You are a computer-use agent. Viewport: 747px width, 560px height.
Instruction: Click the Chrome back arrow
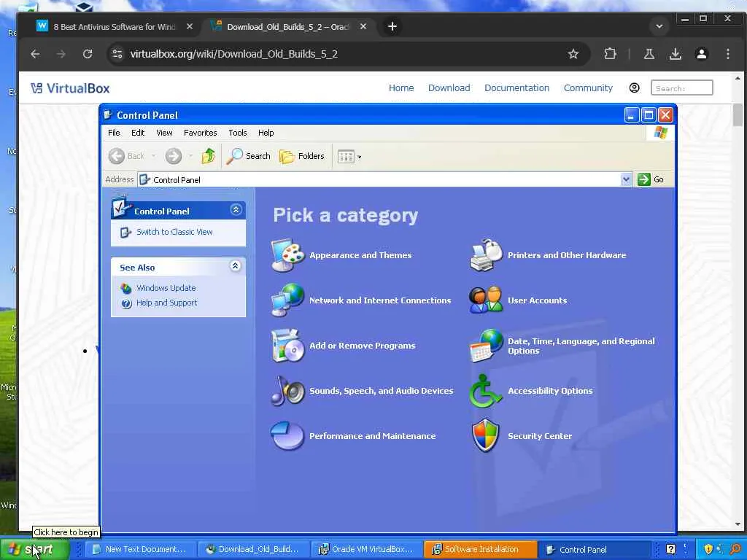[x=35, y=54]
